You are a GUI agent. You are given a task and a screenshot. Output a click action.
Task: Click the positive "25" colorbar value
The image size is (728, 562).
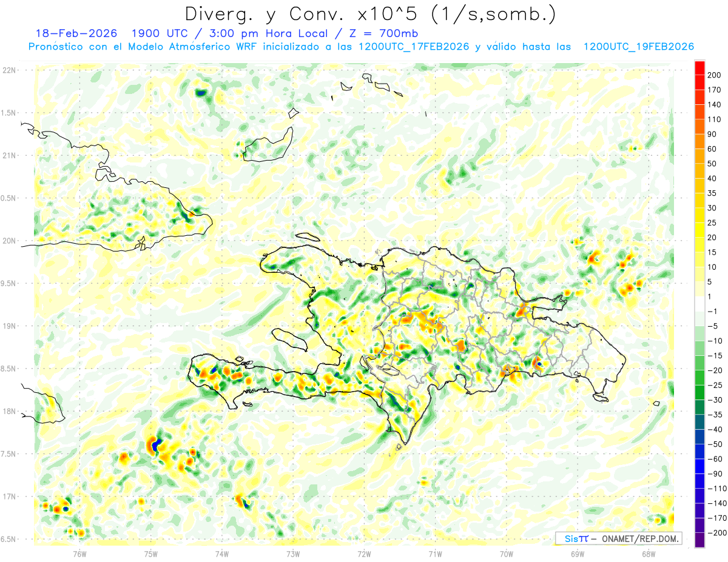click(x=712, y=222)
